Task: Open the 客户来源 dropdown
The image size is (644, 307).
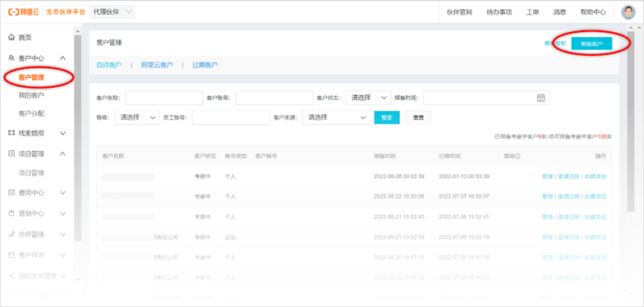Action: (x=337, y=117)
